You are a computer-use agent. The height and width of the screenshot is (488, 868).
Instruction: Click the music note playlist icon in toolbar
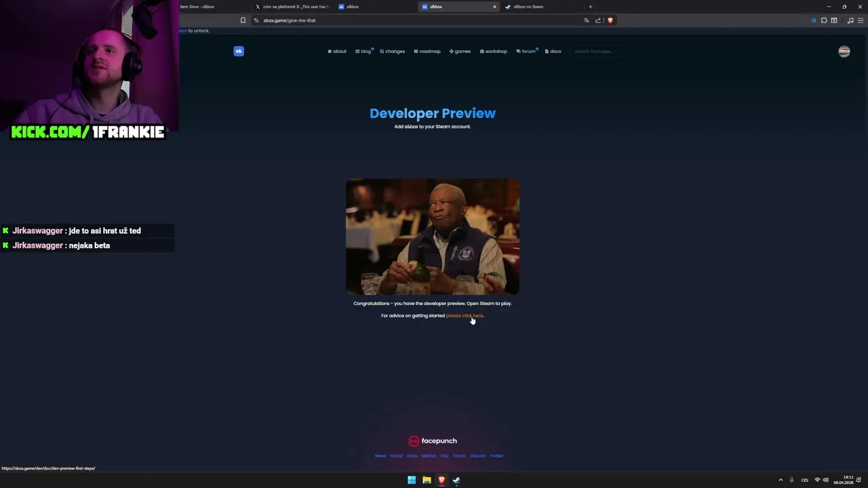(x=850, y=20)
